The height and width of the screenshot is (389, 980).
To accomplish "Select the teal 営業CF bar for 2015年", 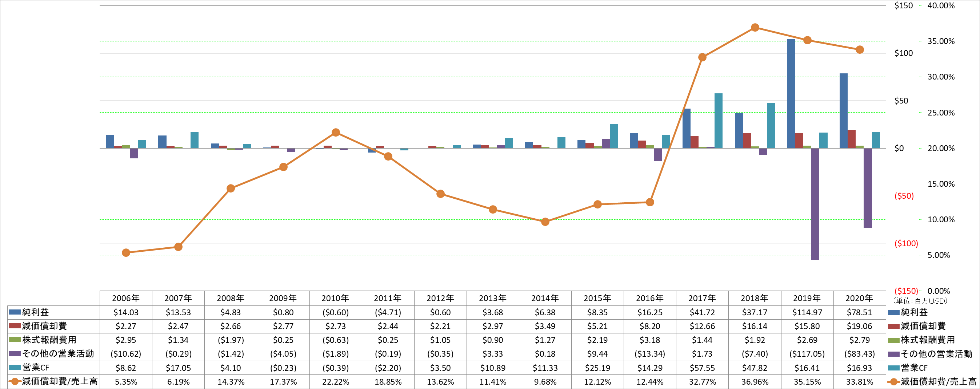I will pyautogui.click(x=614, y=136).
